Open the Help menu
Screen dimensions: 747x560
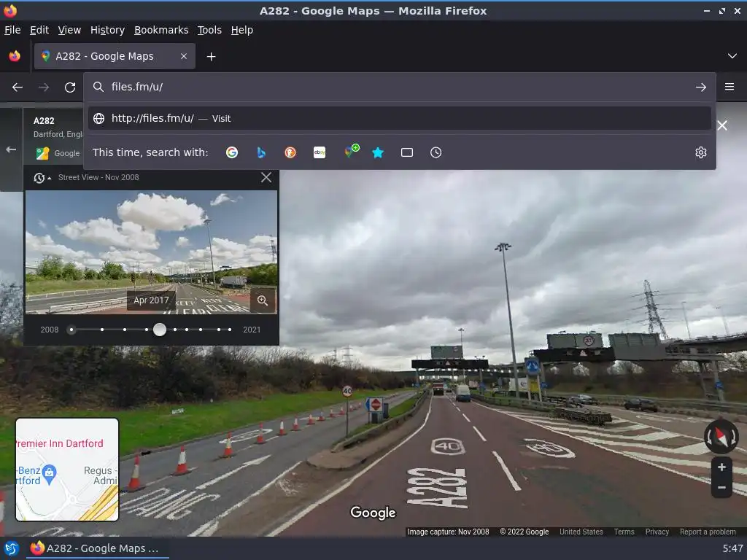[242, 30]
